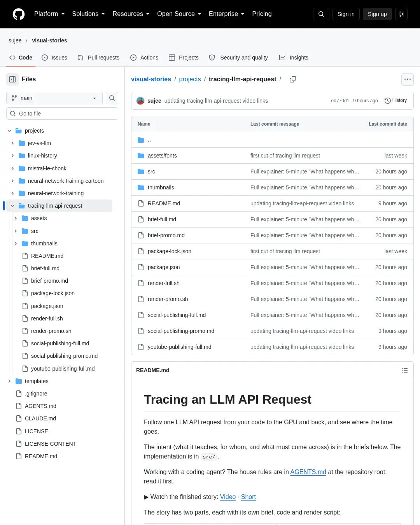Open the Pricing link
The image size is (420, 525).
pyautogui.click(x=262, y=14)
